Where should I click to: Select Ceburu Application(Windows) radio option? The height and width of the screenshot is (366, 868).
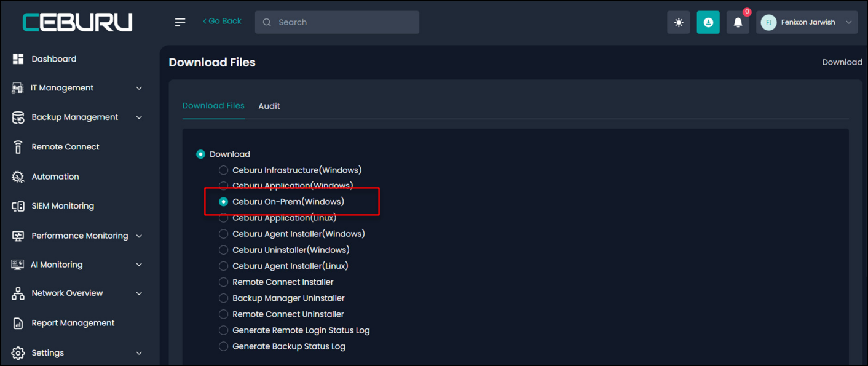tap(224, 186)
